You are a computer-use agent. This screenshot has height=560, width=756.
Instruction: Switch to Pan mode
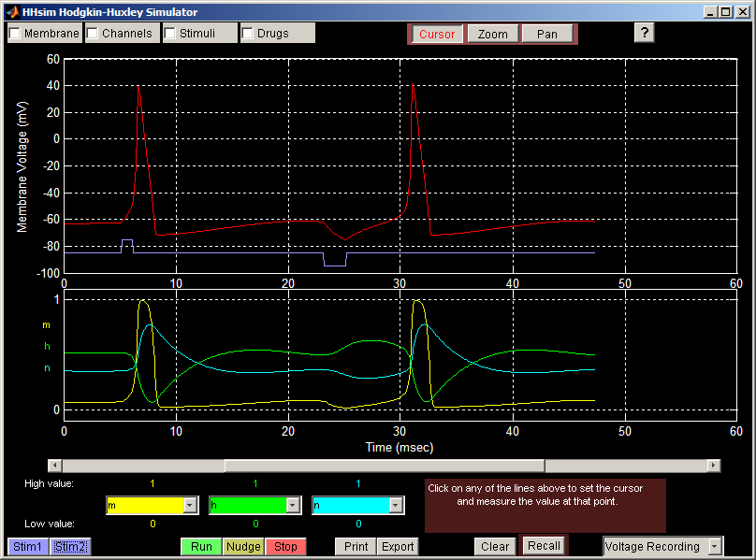click(547, 35)
